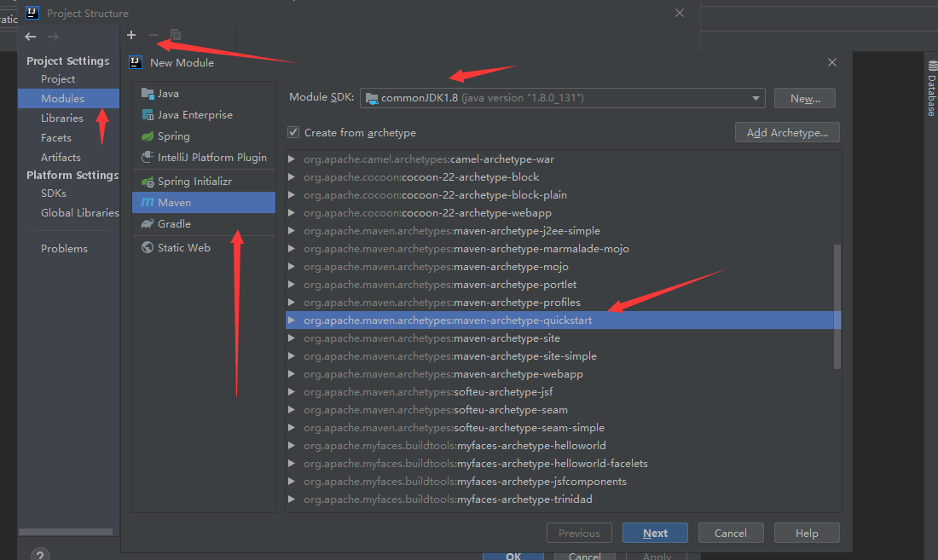Select IntelliJ Platform Plugin module type
938x560 pixels.
coord(204,157)
